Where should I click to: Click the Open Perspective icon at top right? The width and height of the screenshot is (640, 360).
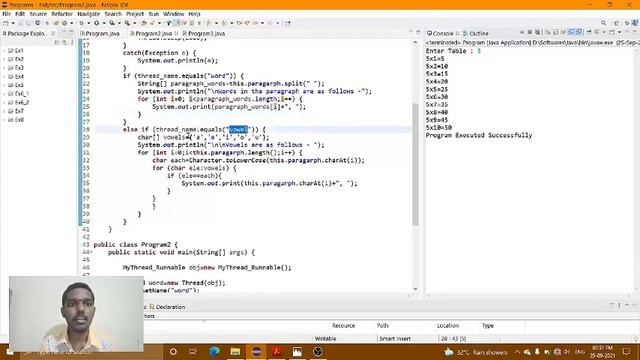pyautogui.click(x=616, y=23)
